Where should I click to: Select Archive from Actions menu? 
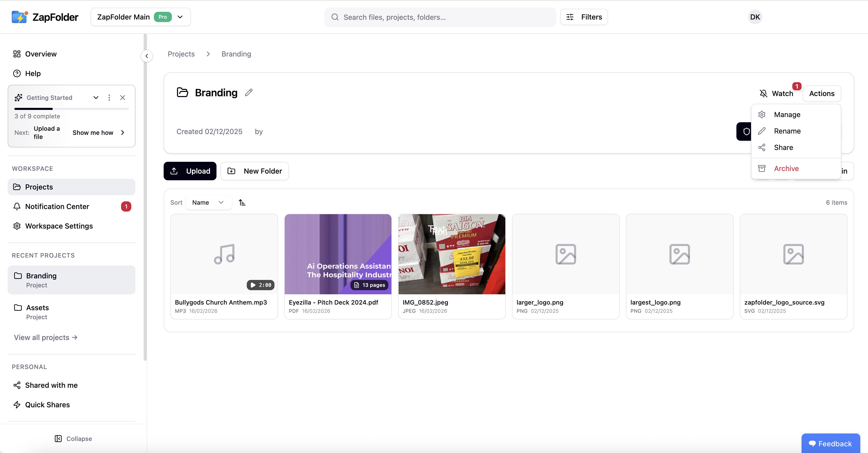coord(786,168)
